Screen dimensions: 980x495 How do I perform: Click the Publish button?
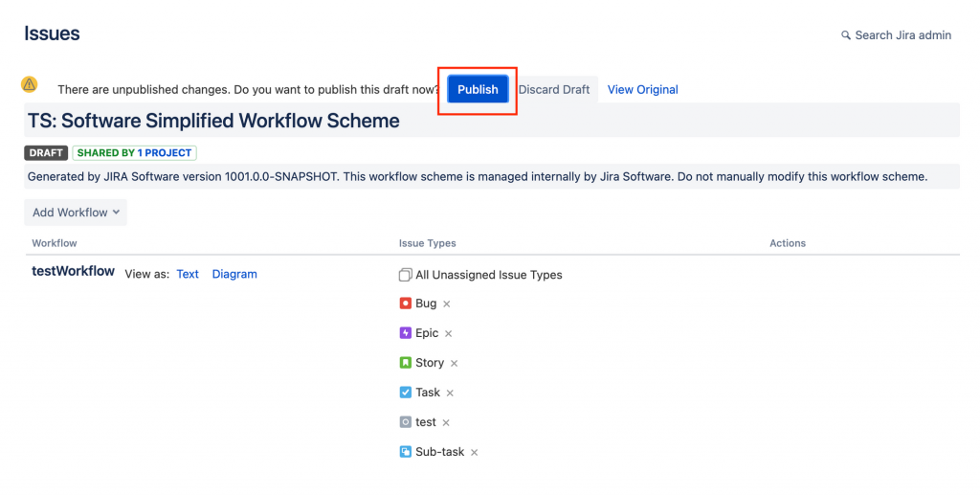point(478,89)
